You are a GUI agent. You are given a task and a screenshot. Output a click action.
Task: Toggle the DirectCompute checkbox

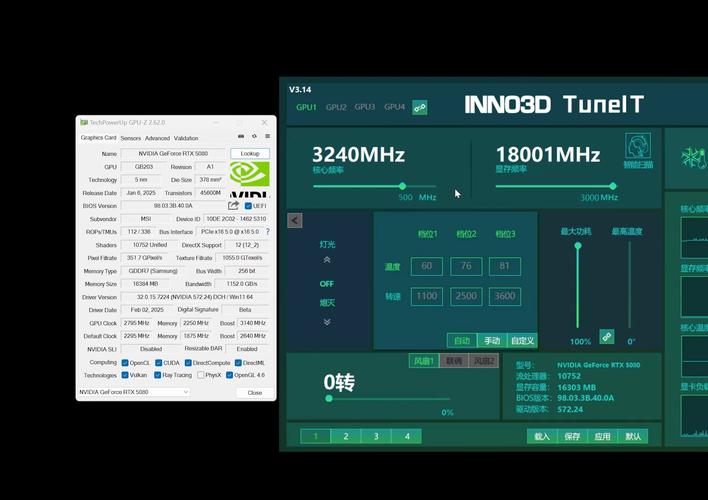[188, 363]
